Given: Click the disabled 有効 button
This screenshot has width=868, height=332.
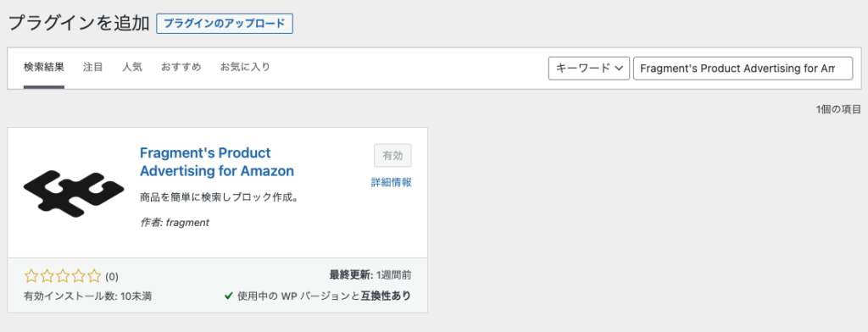Looking at the screenshot, I should pos(392,156).
